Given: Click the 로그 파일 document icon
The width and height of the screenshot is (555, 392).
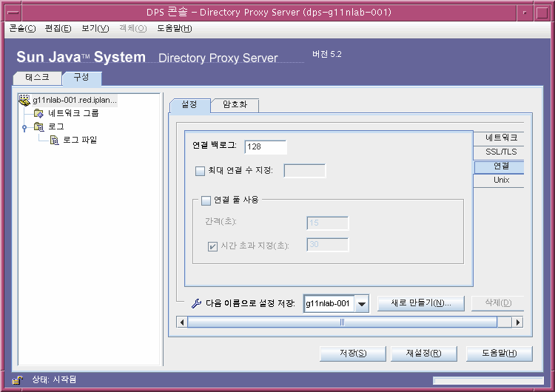Looking at the screenshot, I should (x=54, y=140).
